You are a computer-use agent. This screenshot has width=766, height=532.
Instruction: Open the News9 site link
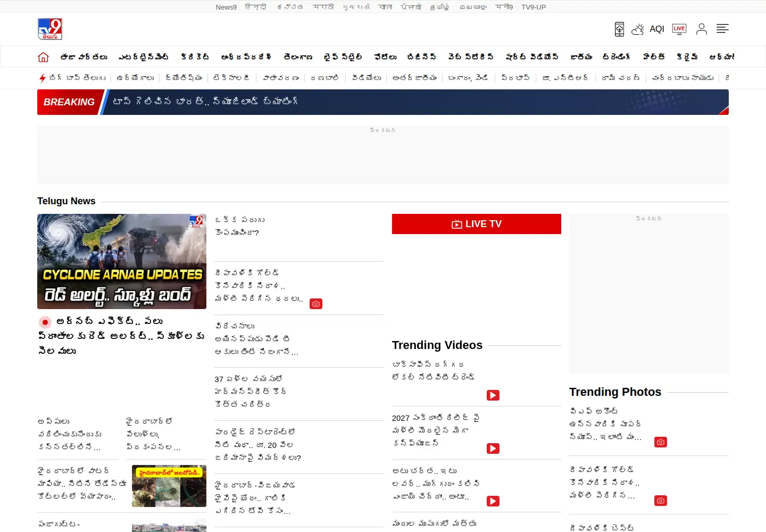coord(226,7)
